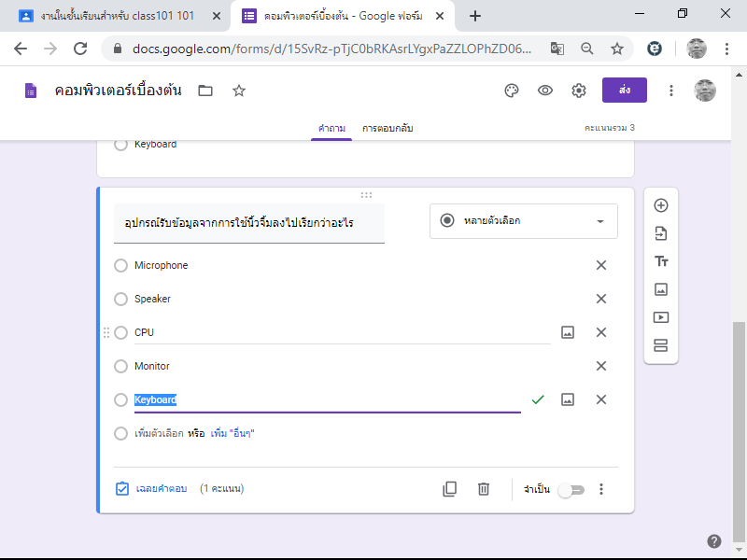
Task: Bookmark this page with the star
Action: click(617, 49)
